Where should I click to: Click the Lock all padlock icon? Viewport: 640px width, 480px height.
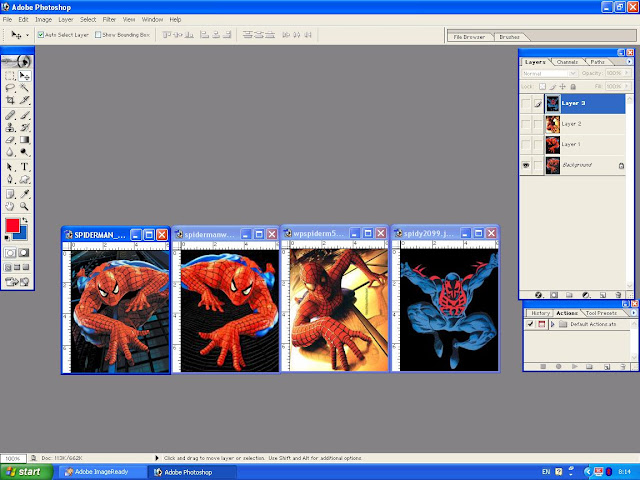[573, 87]
